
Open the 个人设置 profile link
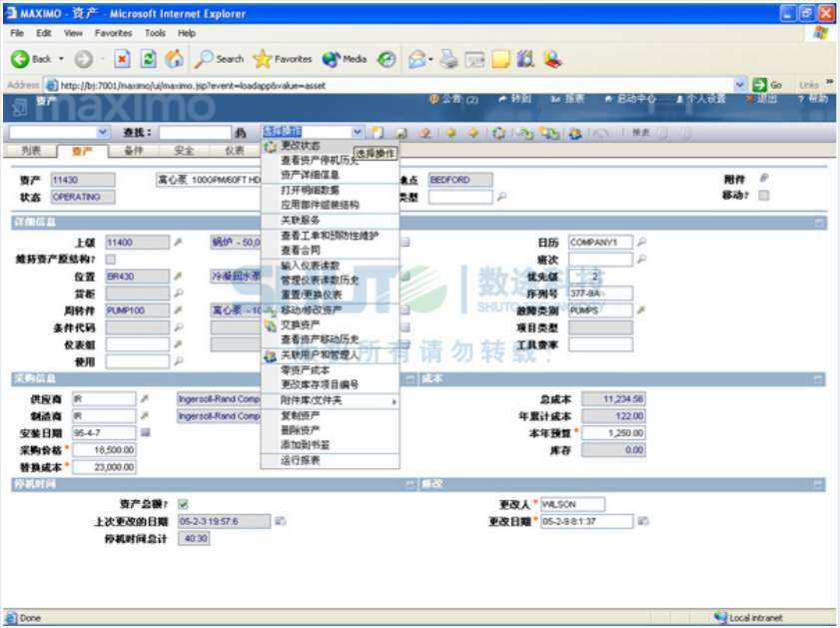701,99
